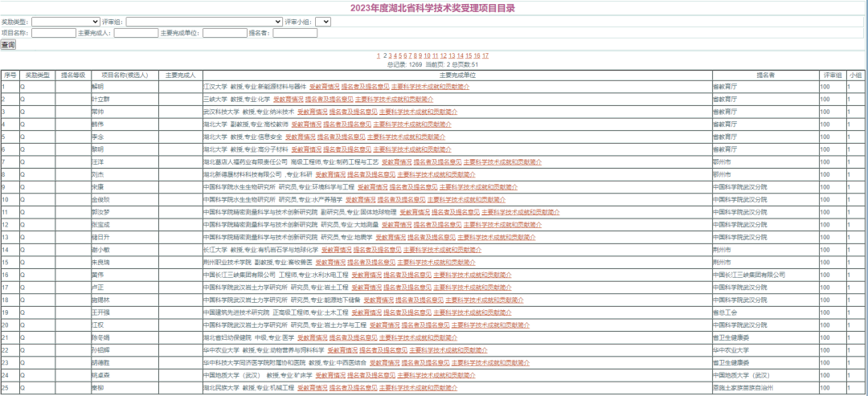
Task: Open 主要科学技术成就和贡献简介 for 矿床学 row
Action: pyautogui.click(x=436, y=375)
